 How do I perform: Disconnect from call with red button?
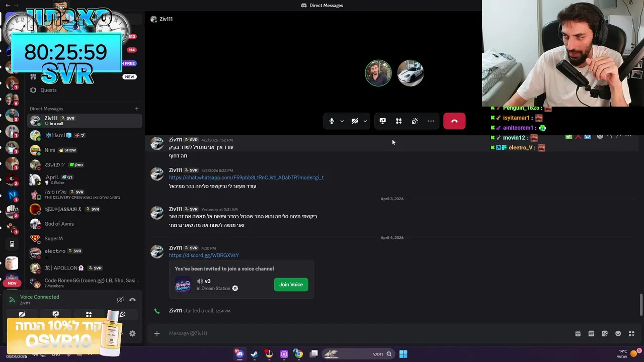pyautogui.click(x=454, y=121)
